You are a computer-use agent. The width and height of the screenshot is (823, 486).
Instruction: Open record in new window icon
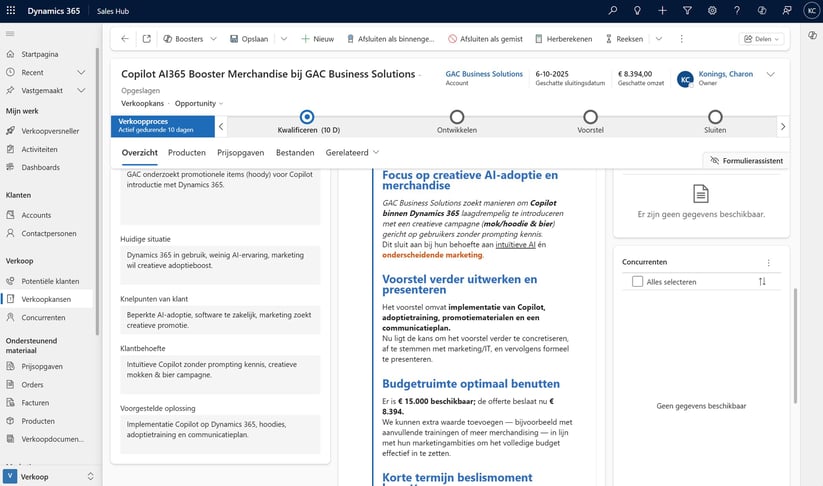[x=146, y=39]
